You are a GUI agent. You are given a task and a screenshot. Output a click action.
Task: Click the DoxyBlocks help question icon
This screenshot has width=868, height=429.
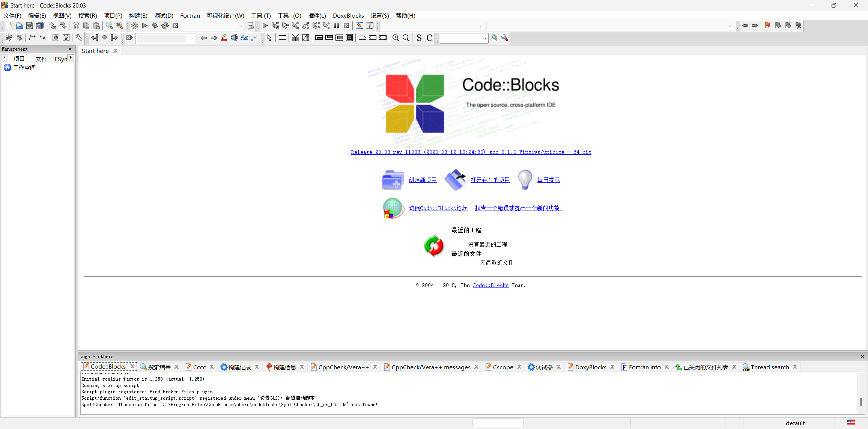(x=66, y=38)
